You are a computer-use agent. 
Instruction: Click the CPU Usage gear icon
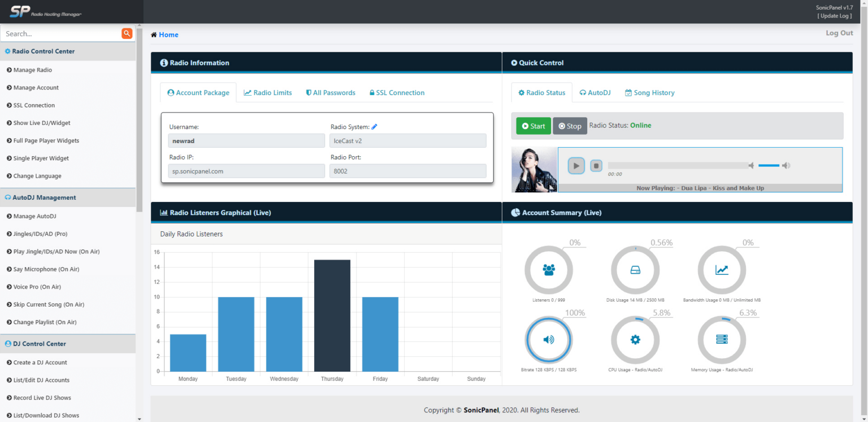[x=635, y=340]
